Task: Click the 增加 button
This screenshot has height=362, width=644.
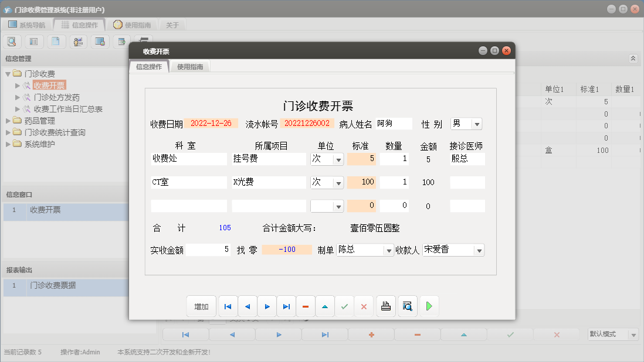Action: [x=201, y=306]
